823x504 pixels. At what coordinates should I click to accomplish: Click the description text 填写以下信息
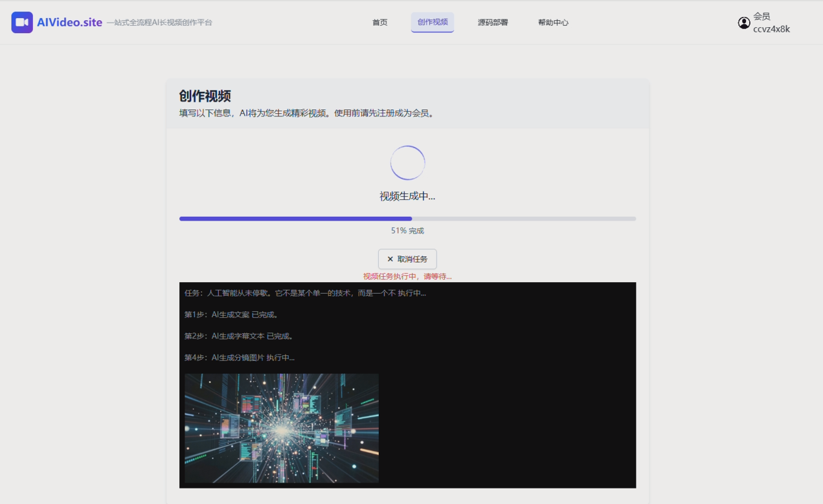(307, 113)
